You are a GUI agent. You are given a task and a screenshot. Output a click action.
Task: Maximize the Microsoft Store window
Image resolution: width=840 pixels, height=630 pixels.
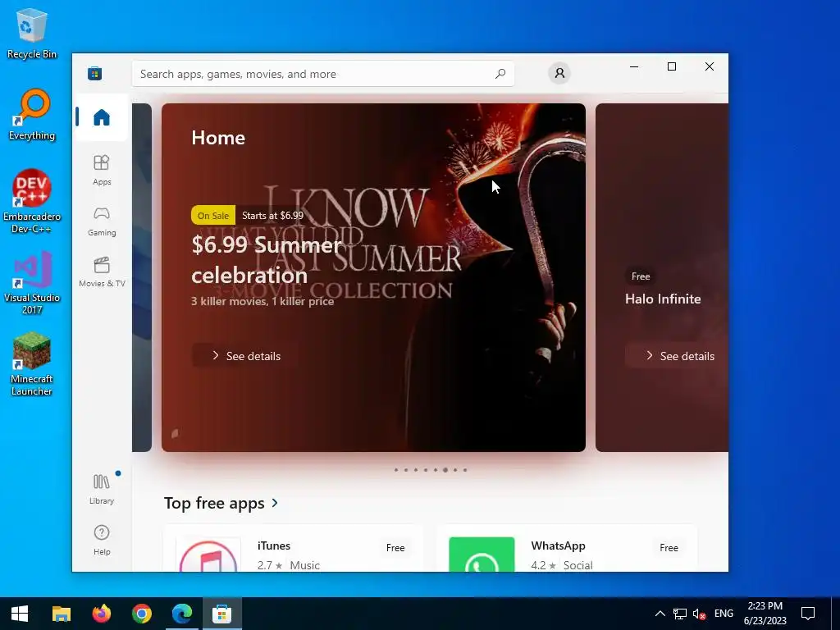[672, 66]
